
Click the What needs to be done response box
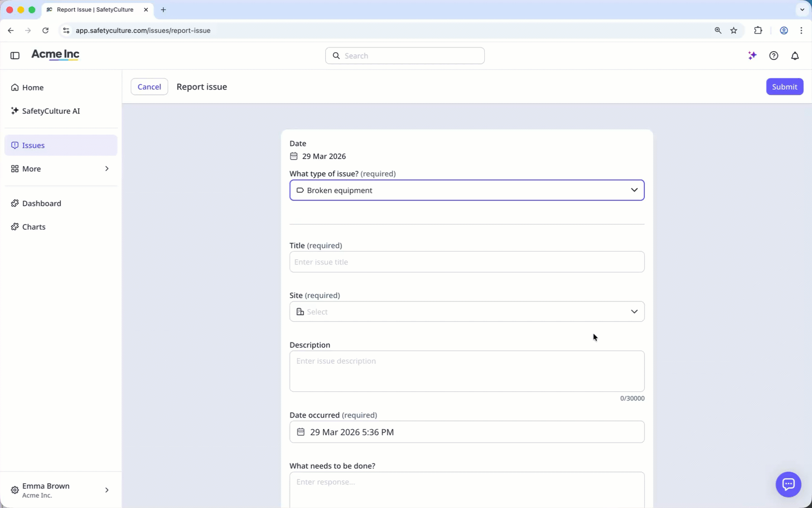467,490
